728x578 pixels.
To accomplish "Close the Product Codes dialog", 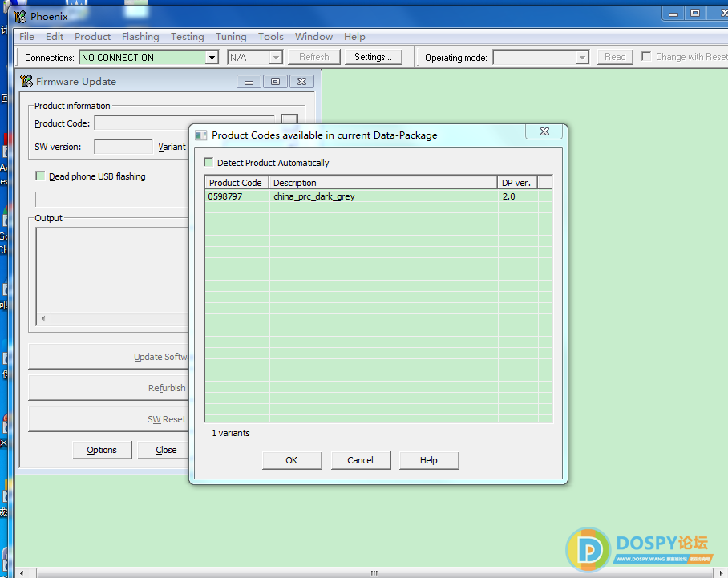I will tap(544, 131).
